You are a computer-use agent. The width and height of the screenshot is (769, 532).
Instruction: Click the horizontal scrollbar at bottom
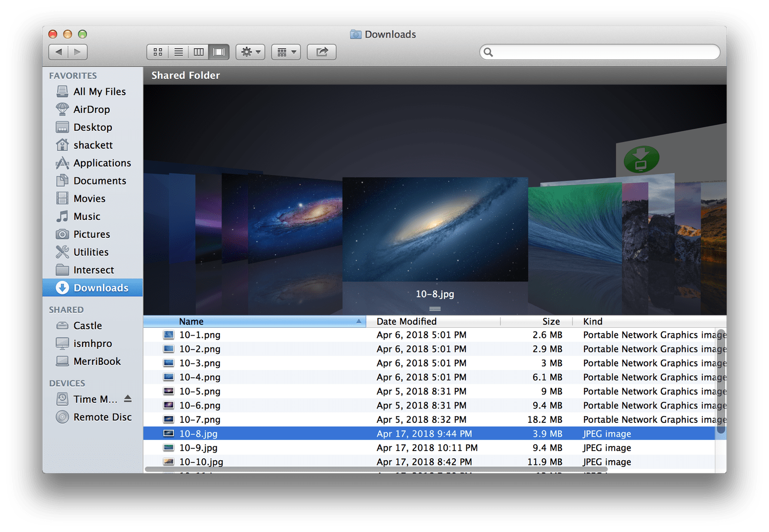[376, 469]
